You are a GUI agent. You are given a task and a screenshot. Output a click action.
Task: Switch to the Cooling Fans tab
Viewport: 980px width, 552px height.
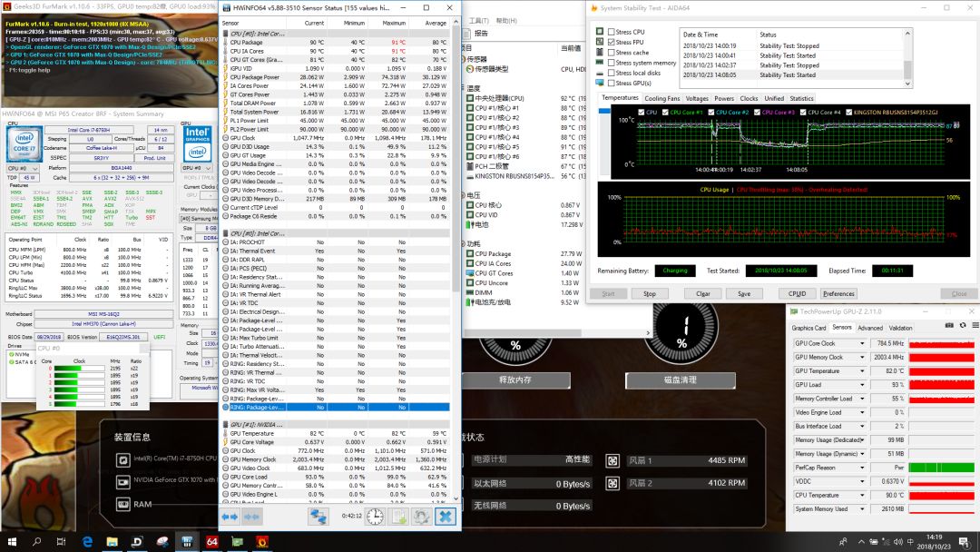[x=661, y=98]
